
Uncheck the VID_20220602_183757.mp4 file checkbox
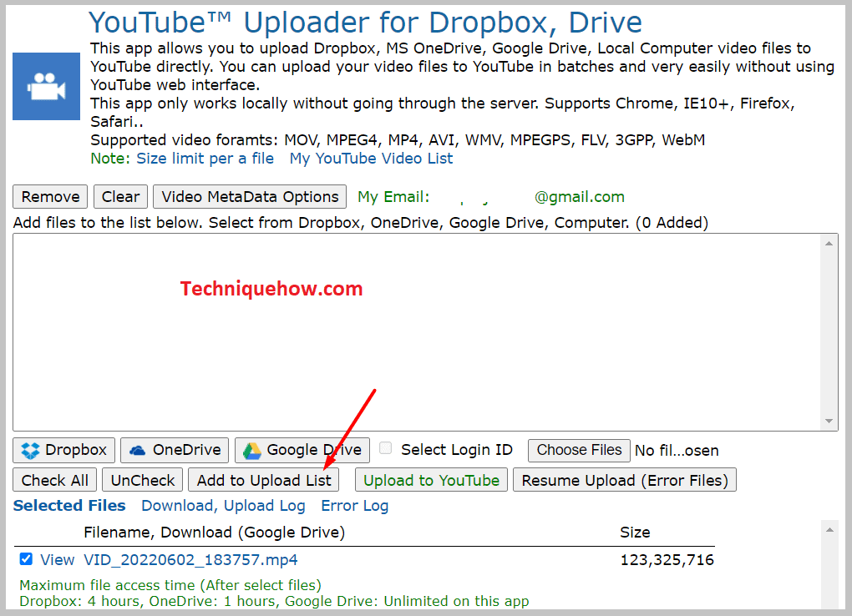click(x=26, y=559)
